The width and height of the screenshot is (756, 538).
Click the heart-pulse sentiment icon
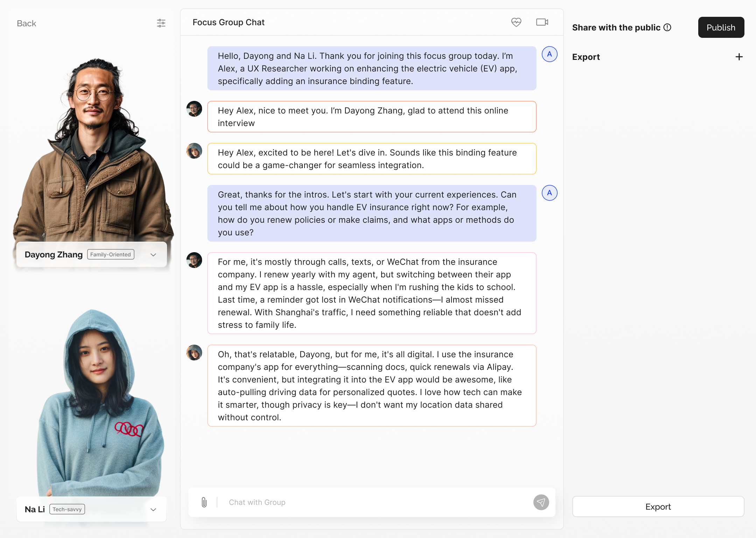(x=516, y=22)
